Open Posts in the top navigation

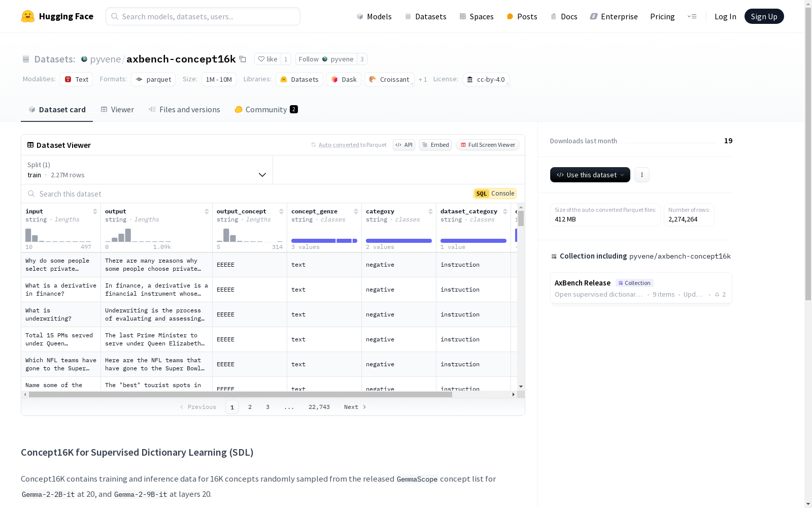click(x=522, y=16)
